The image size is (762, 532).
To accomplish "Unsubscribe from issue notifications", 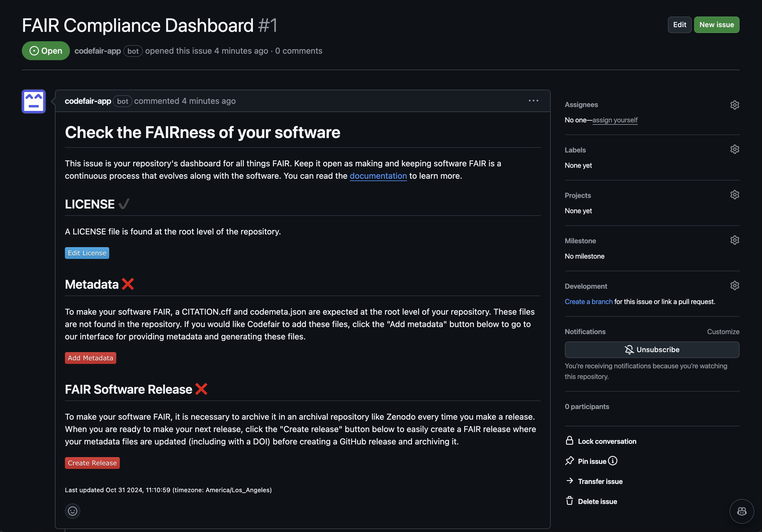I will point(652,349).
